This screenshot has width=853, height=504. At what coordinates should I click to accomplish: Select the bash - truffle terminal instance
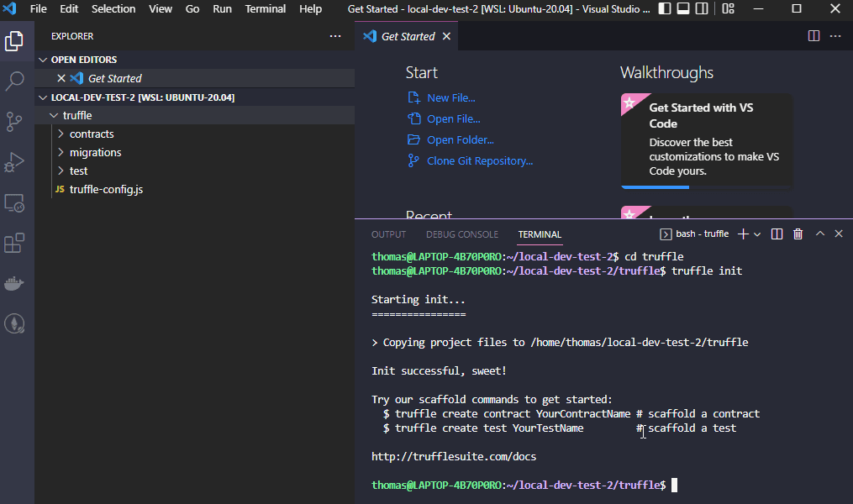pyautogui.click(x=694, y=234)
